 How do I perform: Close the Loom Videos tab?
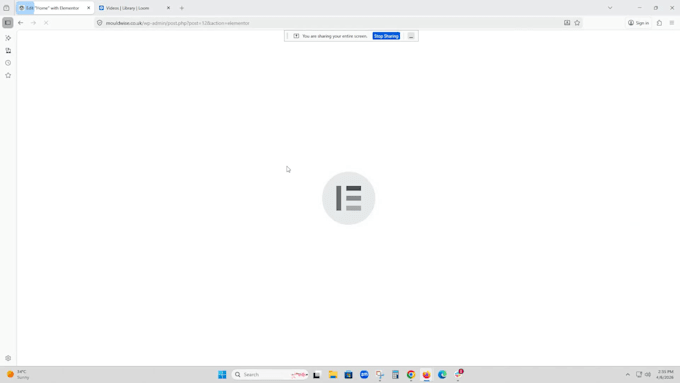point(168,8)
